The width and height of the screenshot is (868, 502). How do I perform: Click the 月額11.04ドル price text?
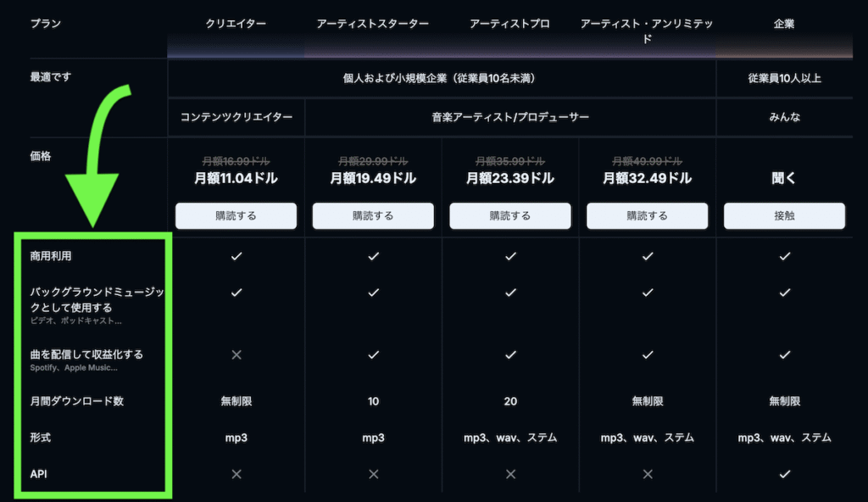coord(236,179)
